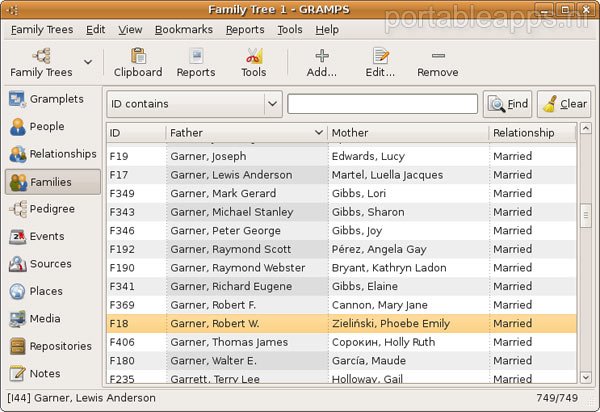
Task: Click the search text input field
Action: [382, 104]
